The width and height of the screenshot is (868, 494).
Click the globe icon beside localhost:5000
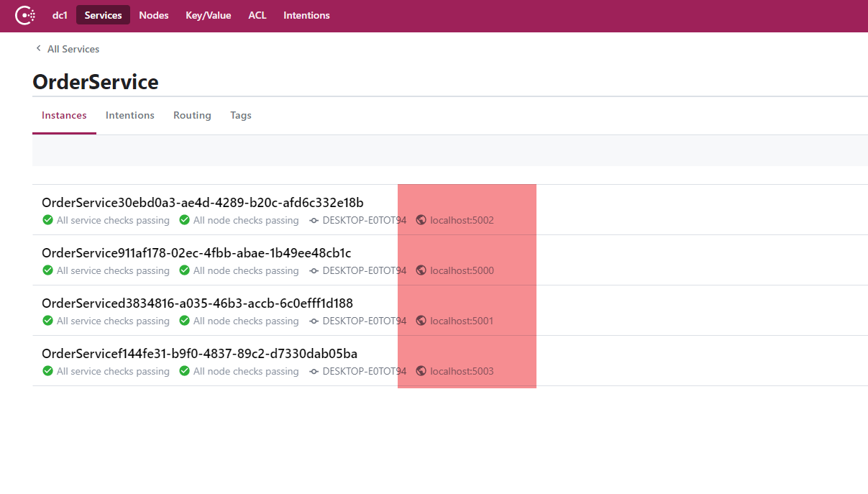(421, 271)
